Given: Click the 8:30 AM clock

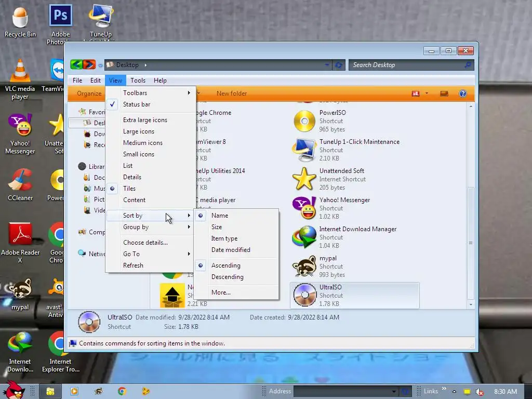Looking at the screenshot, I should tap(506, 392).
